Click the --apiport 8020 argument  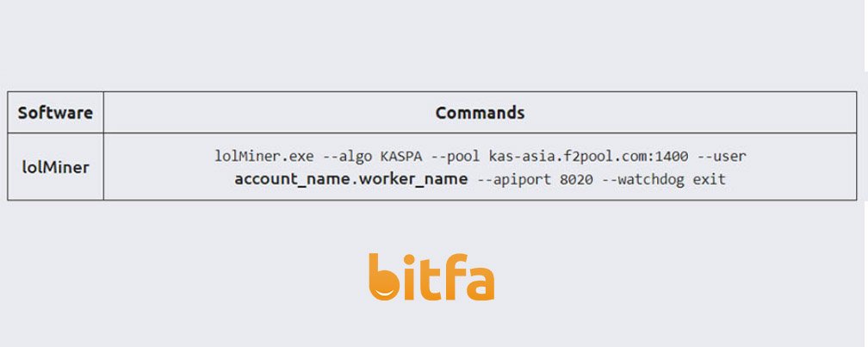coord(533,179)
